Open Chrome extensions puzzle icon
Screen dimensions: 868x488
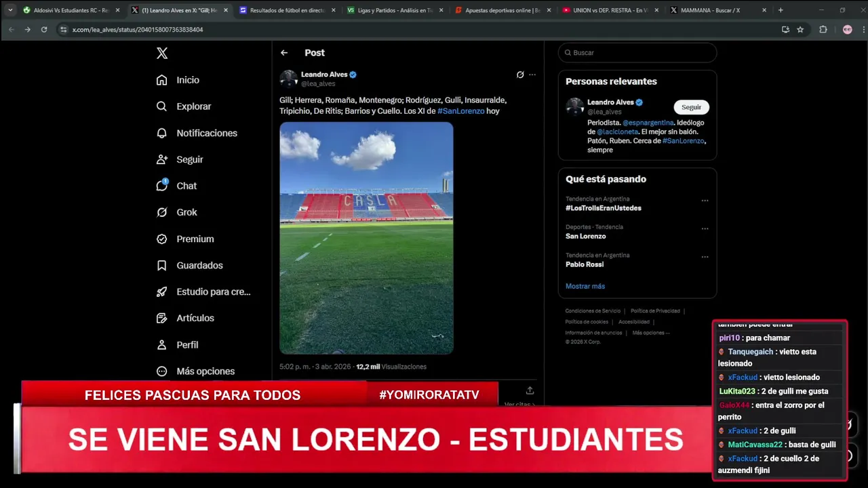(823, 29)
